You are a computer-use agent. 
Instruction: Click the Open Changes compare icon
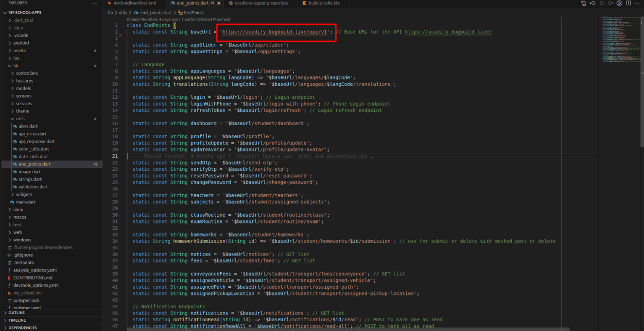(x=583, y=3)
